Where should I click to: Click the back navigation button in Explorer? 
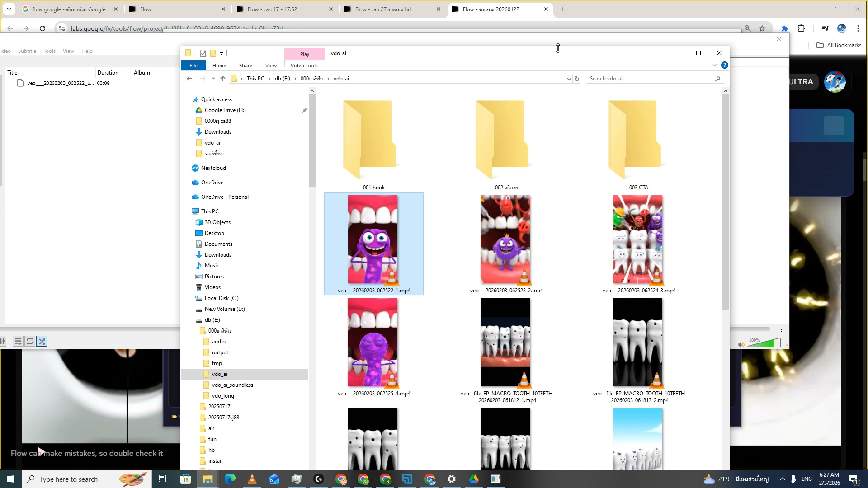[x=189, y=78]
